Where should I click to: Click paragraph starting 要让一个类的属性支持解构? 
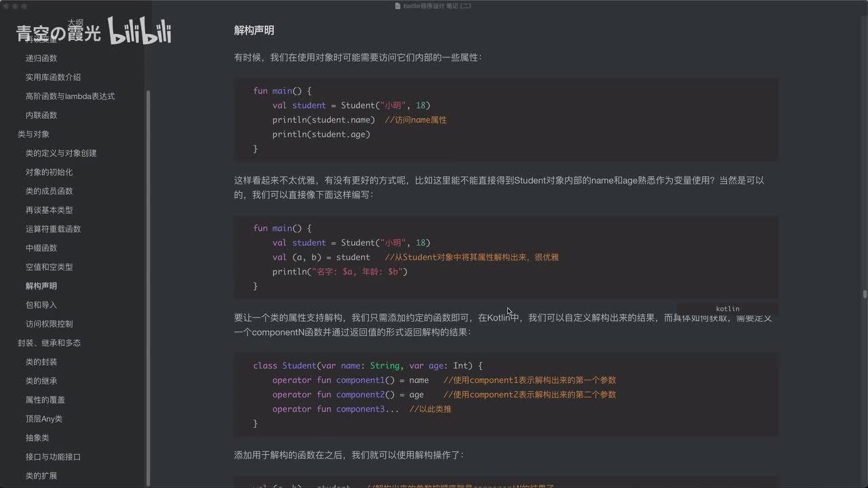[502, 325]
